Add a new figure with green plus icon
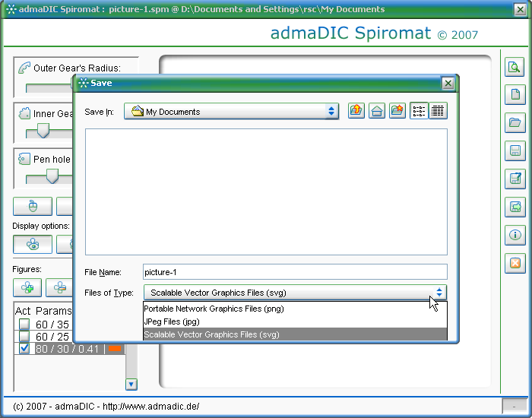Viewport: 532px width, 418px height. (27, 288)
